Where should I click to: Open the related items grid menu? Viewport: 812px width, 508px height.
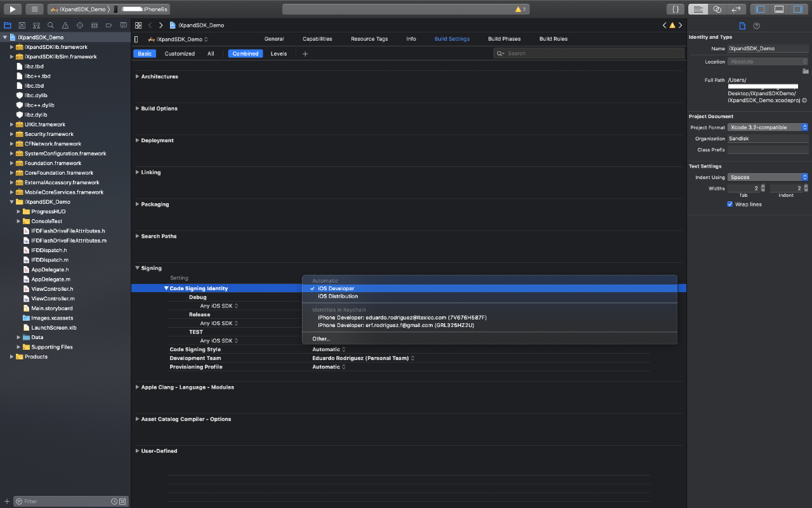(138, 25)
